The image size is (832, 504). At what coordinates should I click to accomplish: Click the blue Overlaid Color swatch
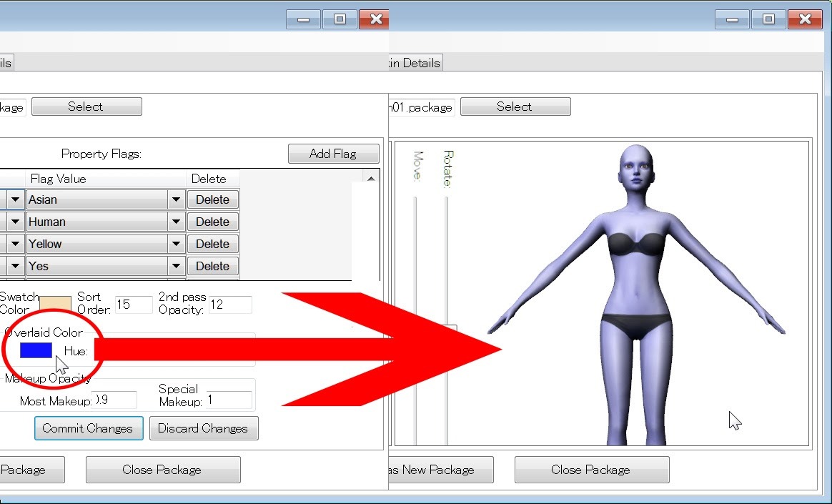(x=36, y=350)
